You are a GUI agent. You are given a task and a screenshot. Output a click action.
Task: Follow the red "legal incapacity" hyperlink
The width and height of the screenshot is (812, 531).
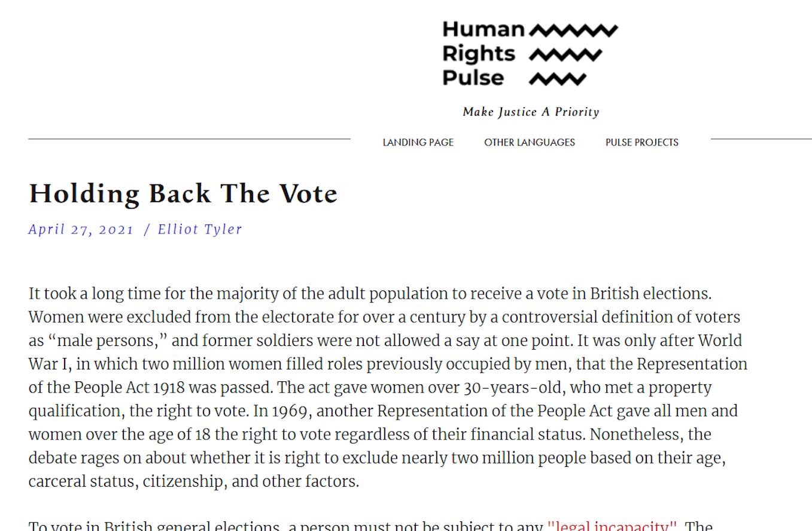(x=612, y=526)
